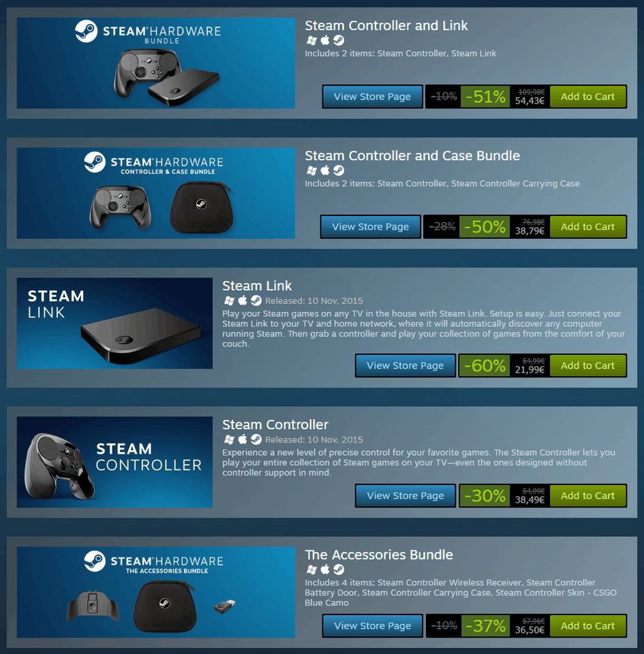Screen dimensions: 644x654
Task: Click SteamOS icon next to Steam Link release date
Action: click(x=256, y=300)
